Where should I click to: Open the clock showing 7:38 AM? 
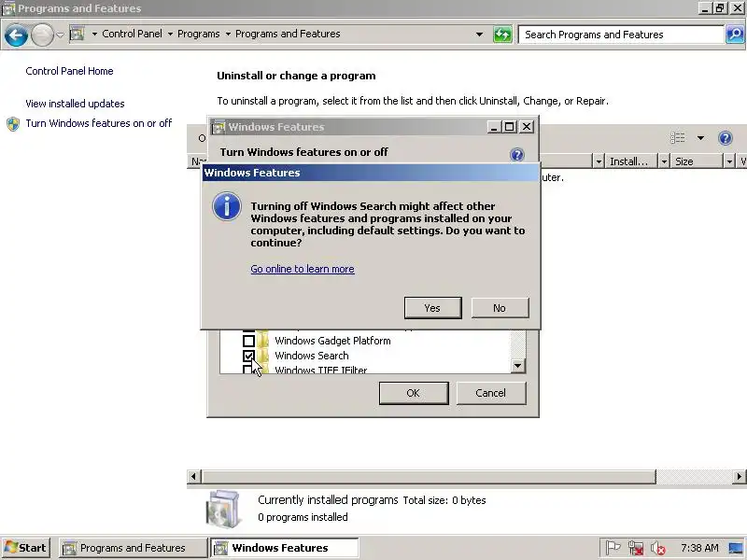coord(698,548)
